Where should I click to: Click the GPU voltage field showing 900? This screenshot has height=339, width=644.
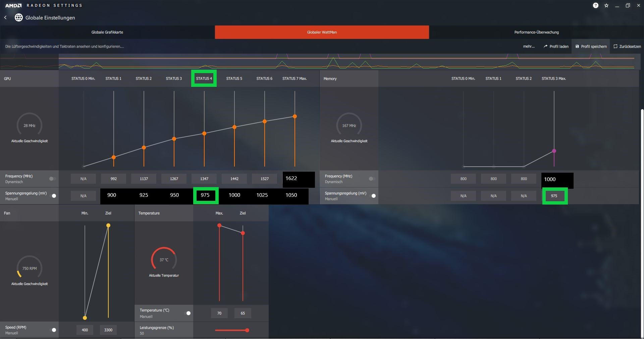tap(112, 195)
